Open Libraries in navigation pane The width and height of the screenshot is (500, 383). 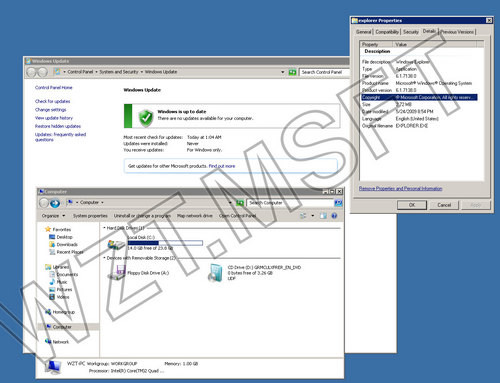57,267
